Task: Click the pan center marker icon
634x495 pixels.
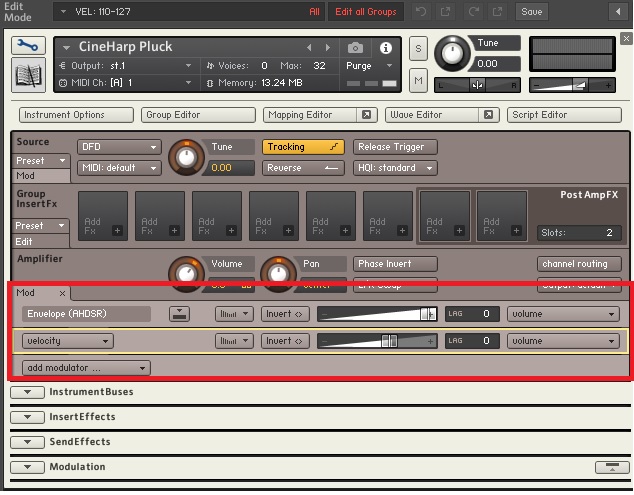Action: pos(477,85)
